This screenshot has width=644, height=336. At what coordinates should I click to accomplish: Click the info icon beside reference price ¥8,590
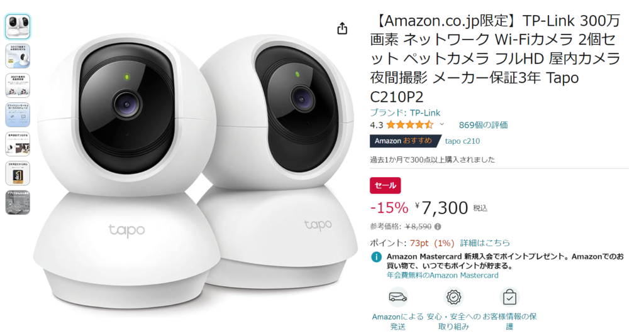(x=438, y=227)
